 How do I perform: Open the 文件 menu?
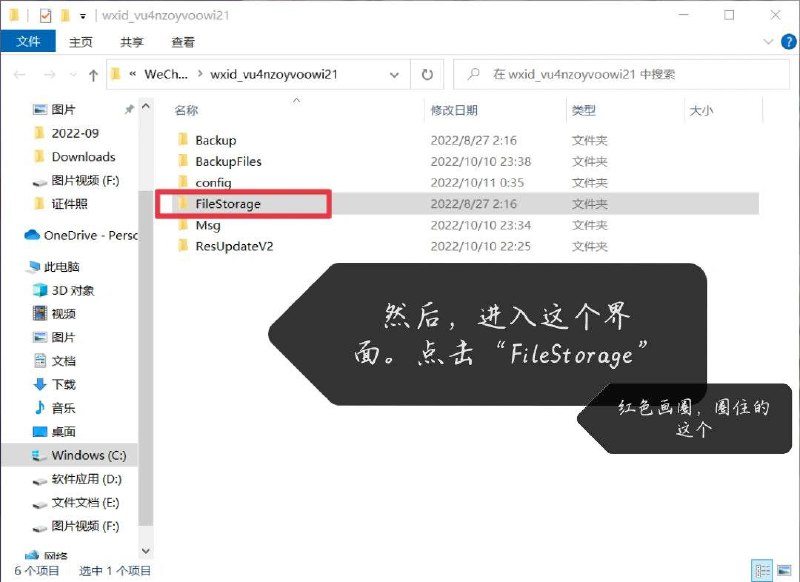click(29, 43)
